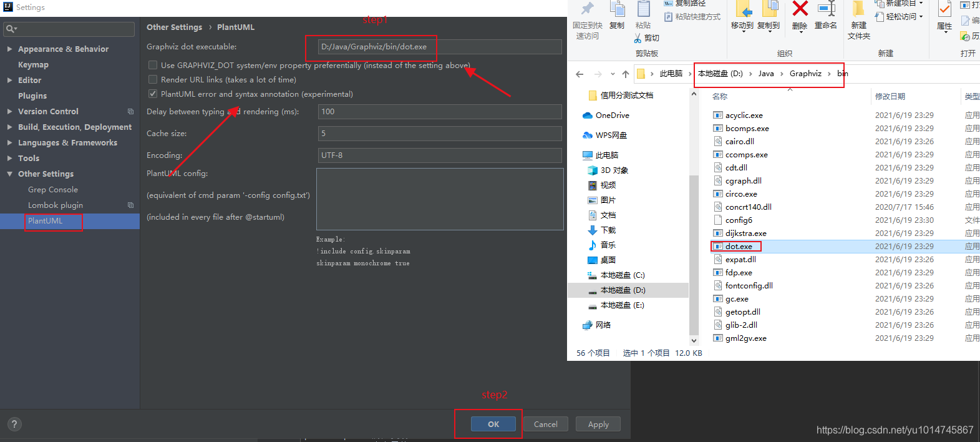Click the Cache size input field
This screenshot has height=442, width=980.
point(440,134)
